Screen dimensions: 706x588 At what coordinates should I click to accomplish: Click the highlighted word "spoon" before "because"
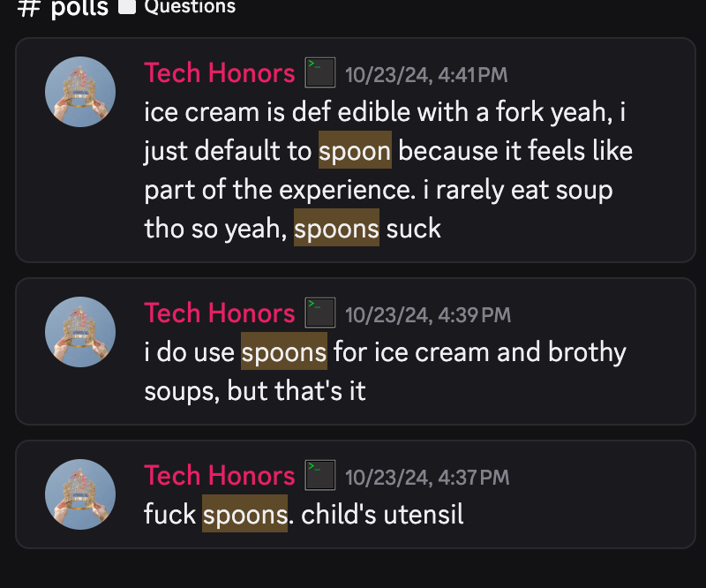355,151
